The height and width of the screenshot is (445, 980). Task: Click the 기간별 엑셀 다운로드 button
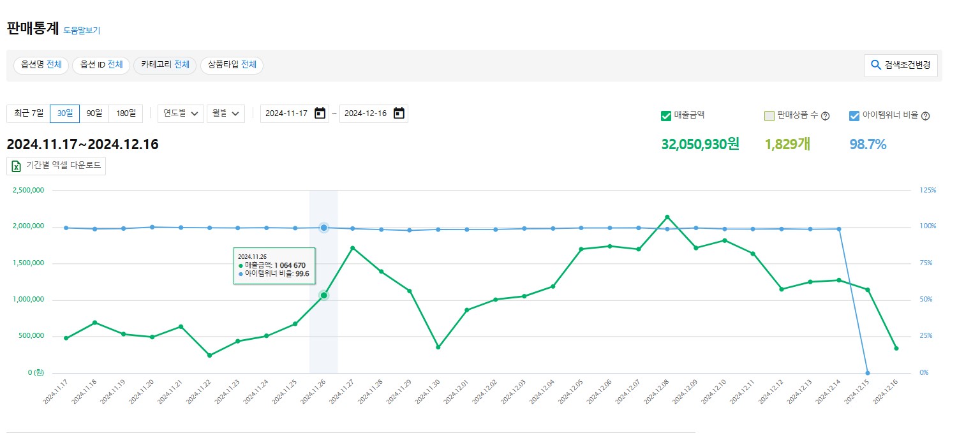coord(56,166)
